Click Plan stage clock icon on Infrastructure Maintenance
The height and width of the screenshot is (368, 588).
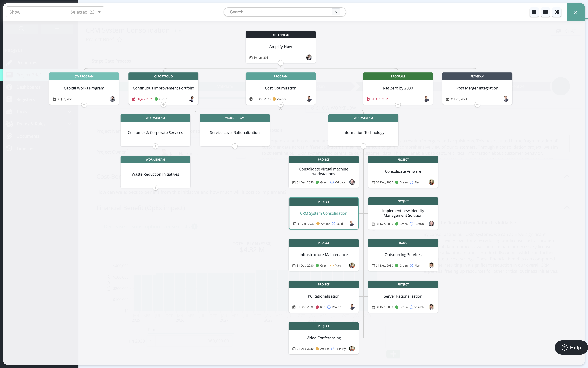332,266
